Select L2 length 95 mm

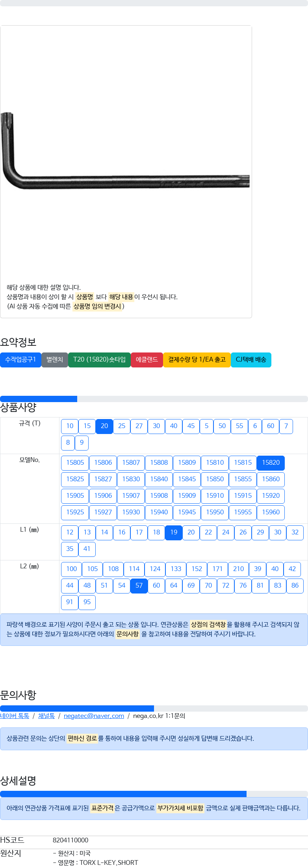(87, 602)
